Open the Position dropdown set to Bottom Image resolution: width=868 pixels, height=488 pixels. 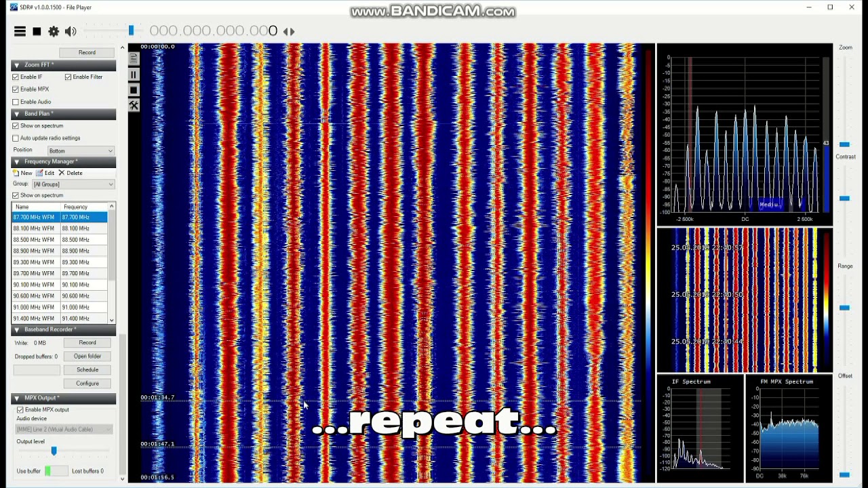(81, 150)
